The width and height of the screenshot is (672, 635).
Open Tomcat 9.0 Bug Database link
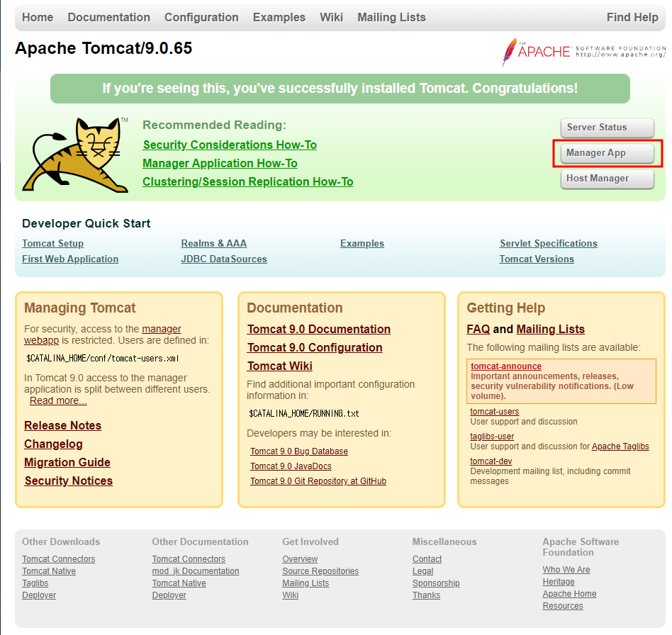pos(299,451)
